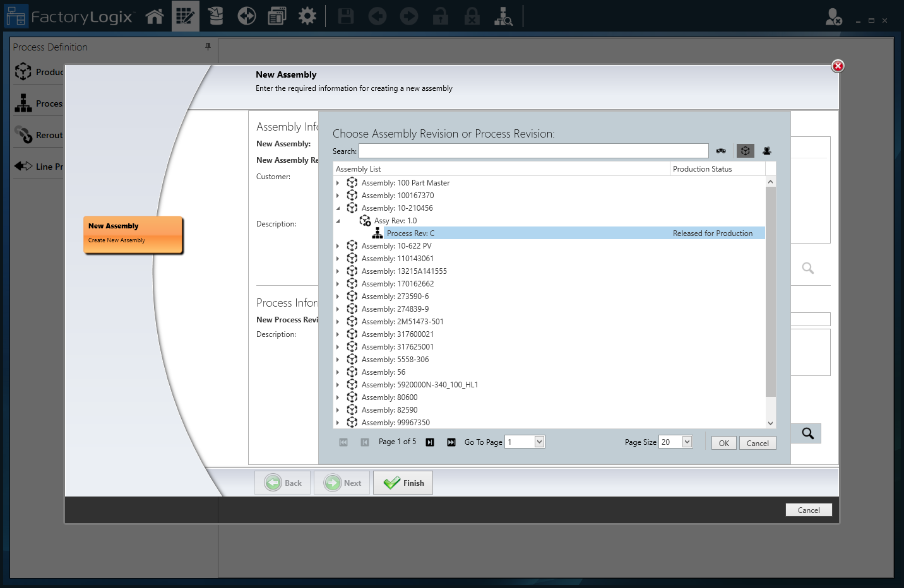The height and width of the screenshot is (588, 904).
Task: Click in the Search text field
Action: pos(533,151)
